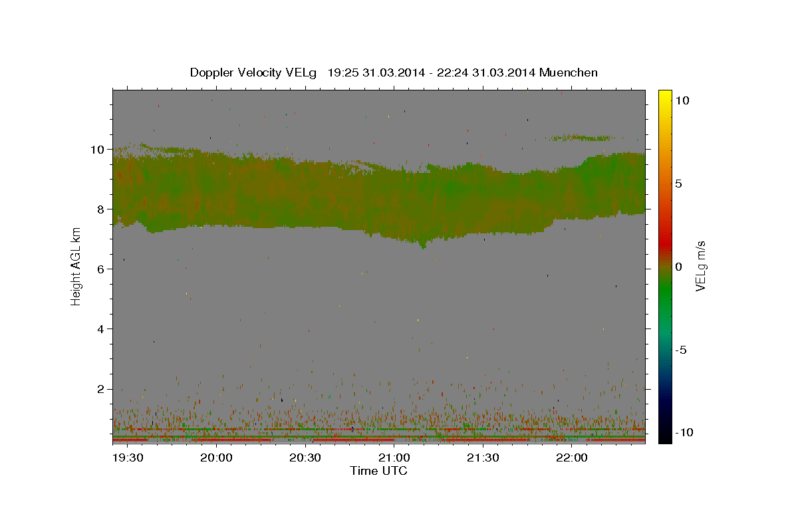798x532 pixels.
Task: Click the colorbar value 5 label
Action: [679, 184]
